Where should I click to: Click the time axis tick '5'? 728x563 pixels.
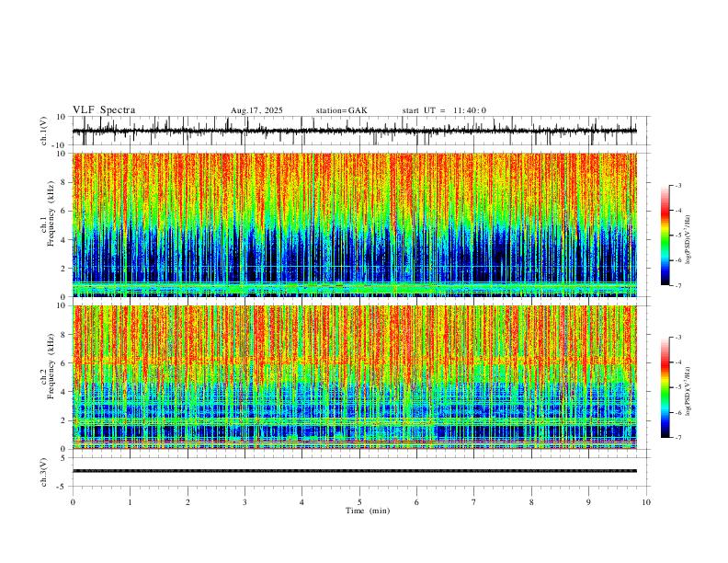coord(359,502)
